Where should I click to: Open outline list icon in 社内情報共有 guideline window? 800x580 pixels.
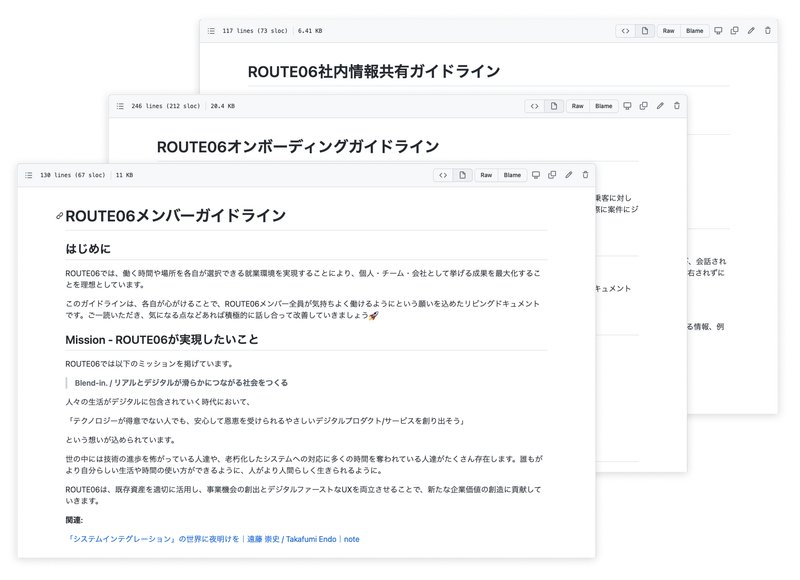coord(211,31)
